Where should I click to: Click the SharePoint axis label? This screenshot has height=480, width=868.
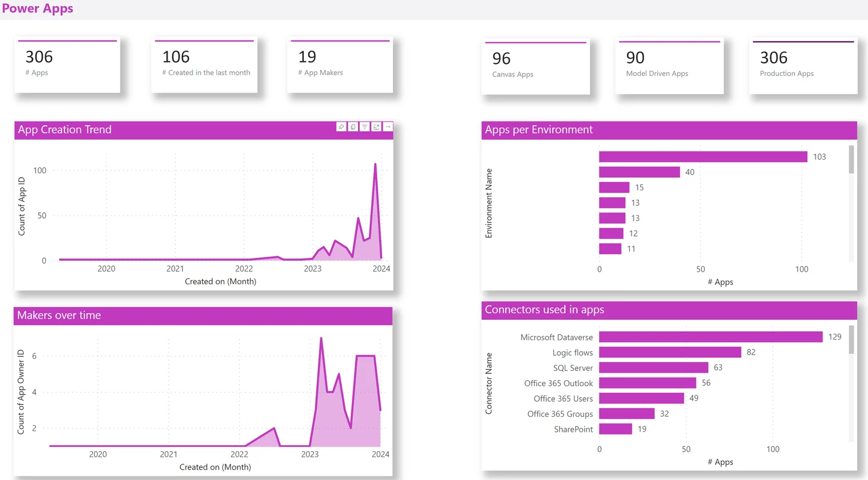(574, 429)
